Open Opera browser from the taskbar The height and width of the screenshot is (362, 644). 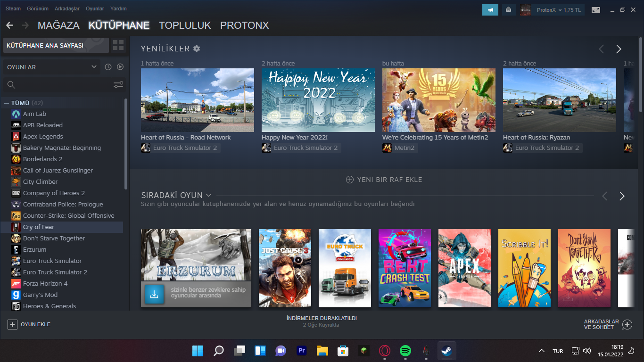[x=384, y=351]
